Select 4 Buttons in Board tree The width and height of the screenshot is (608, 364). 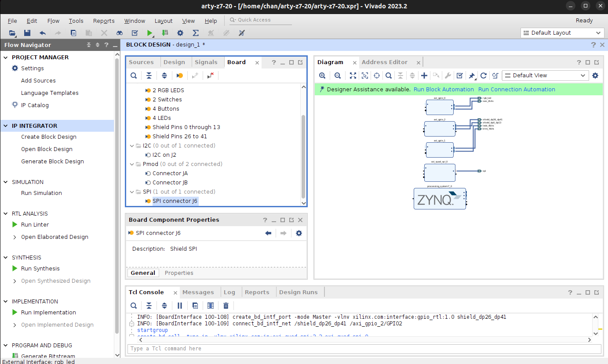166,109
